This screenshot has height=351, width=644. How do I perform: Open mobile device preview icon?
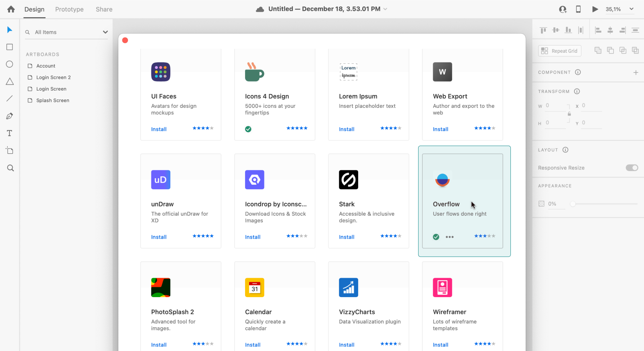point(578,9)
